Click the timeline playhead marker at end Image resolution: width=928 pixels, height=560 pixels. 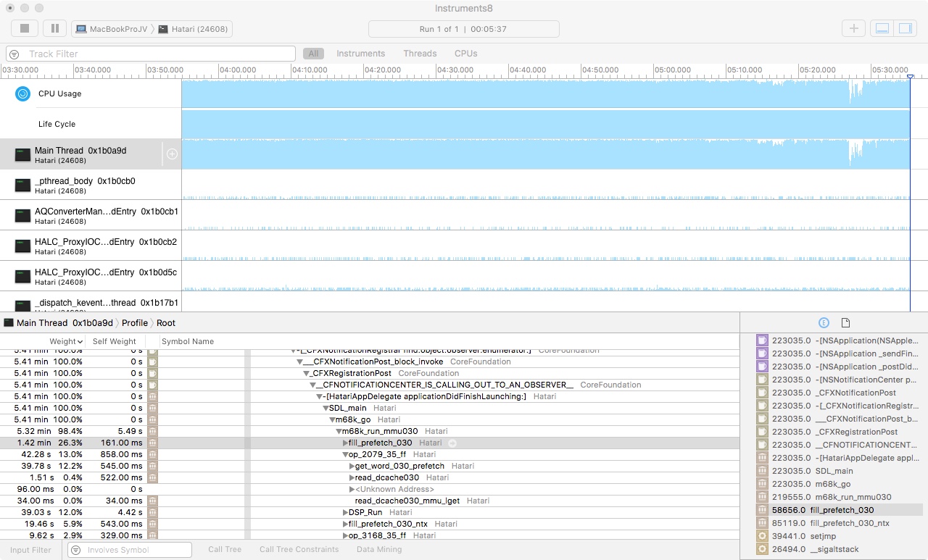911,76
